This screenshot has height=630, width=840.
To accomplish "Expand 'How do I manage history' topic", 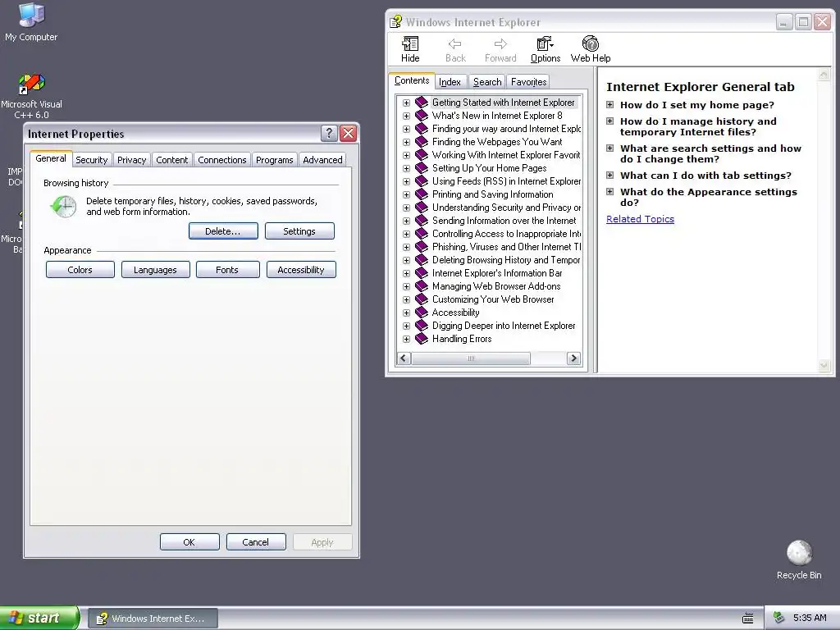I will [x=609, y=121].
